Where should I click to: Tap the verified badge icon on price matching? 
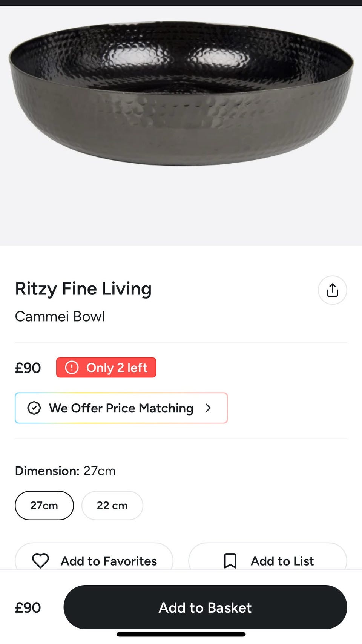click(34, 408)
